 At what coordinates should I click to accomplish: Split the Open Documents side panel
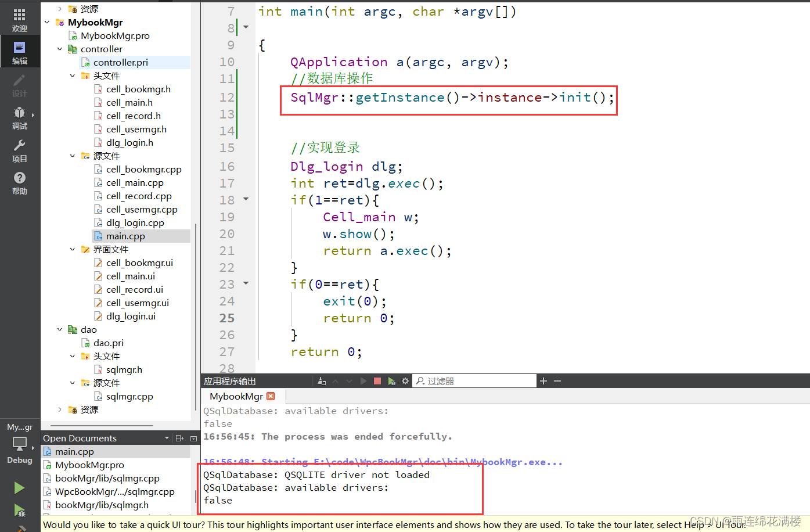180,438
